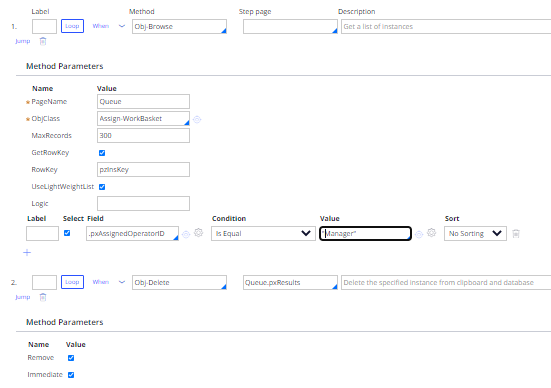
Task: Collapse step 2 using its chevron
Action: coord(122,282)
